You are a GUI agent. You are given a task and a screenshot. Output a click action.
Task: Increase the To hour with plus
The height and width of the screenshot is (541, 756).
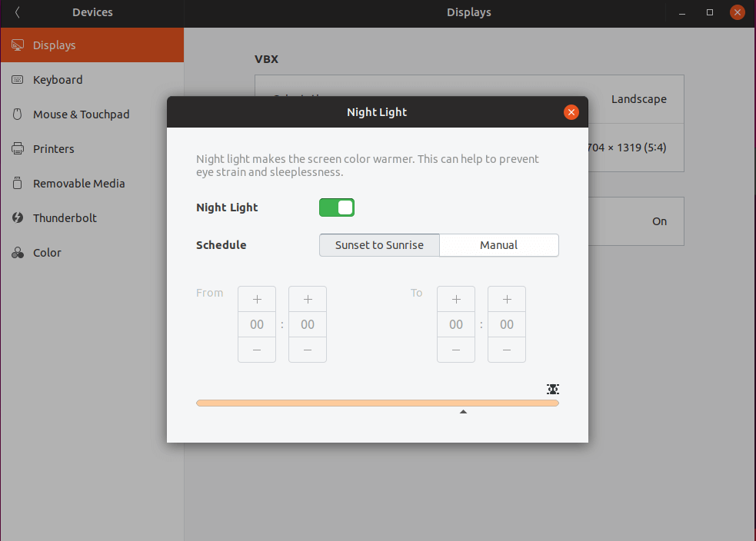point(456,299)
